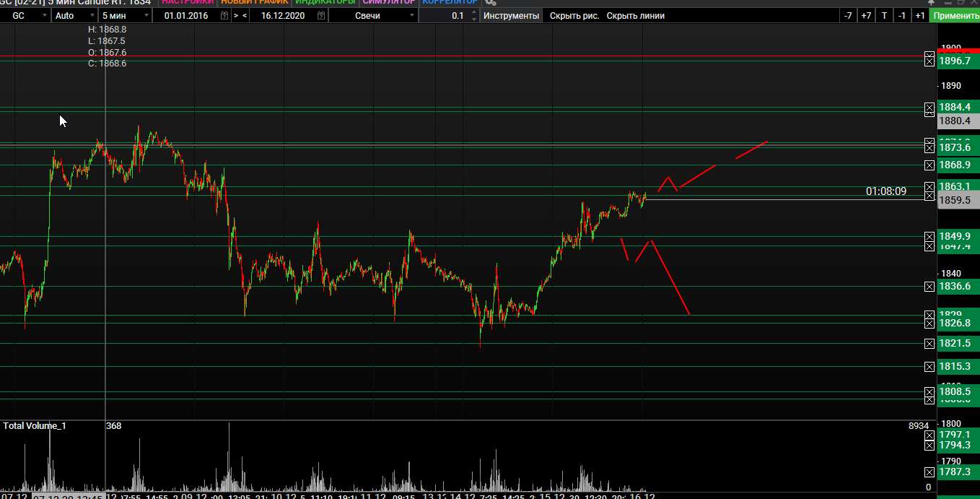Open the НАСТРОЙКИ menu
Viewport: 980px width, 499px height.
pos(188,2)
